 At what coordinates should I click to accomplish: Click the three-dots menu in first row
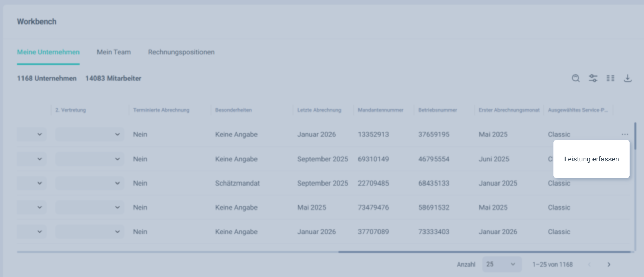click(625, 134)
